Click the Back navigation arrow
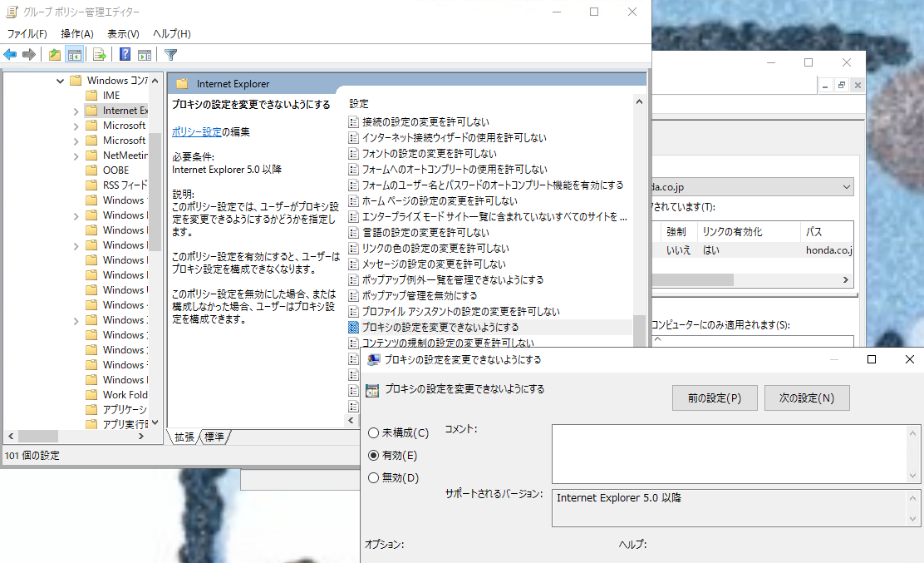This screenshot has width=924, height=563. [x=10, y=54]
